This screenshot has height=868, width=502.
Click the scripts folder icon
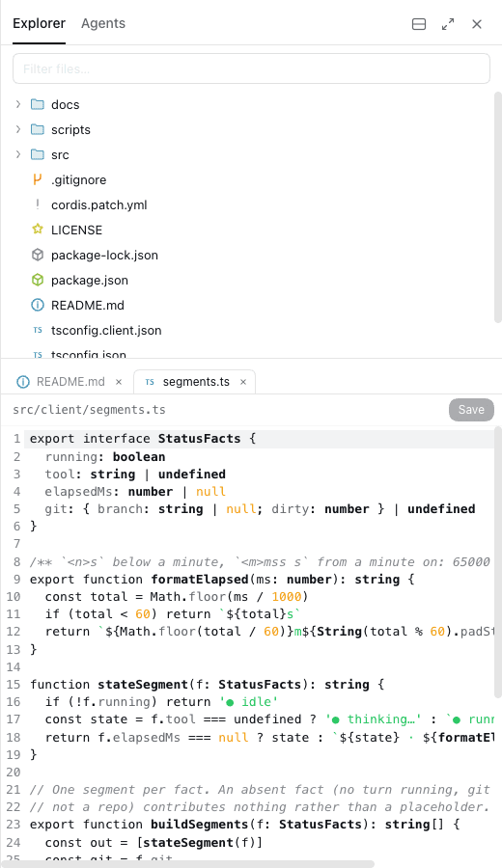37,129
